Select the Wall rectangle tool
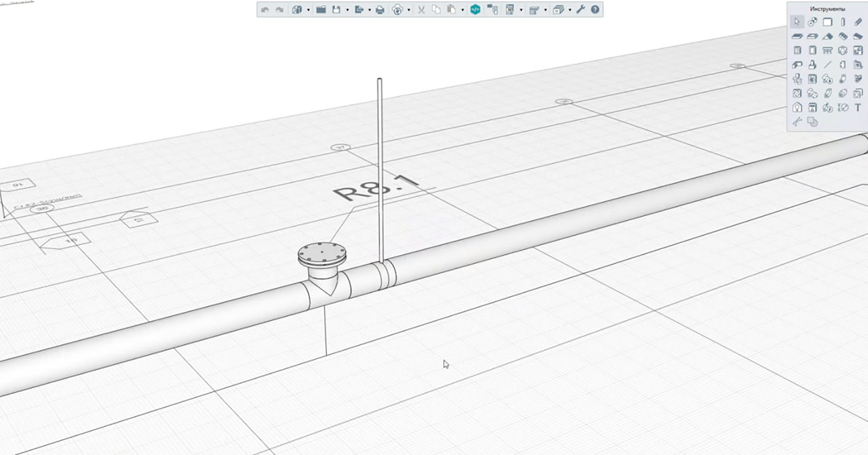868x455 pixels. tap(827, 22)
